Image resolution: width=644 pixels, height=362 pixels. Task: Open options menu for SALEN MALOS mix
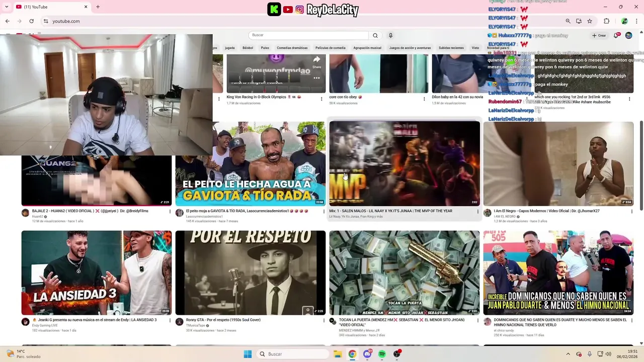click(x=477, y=212)
